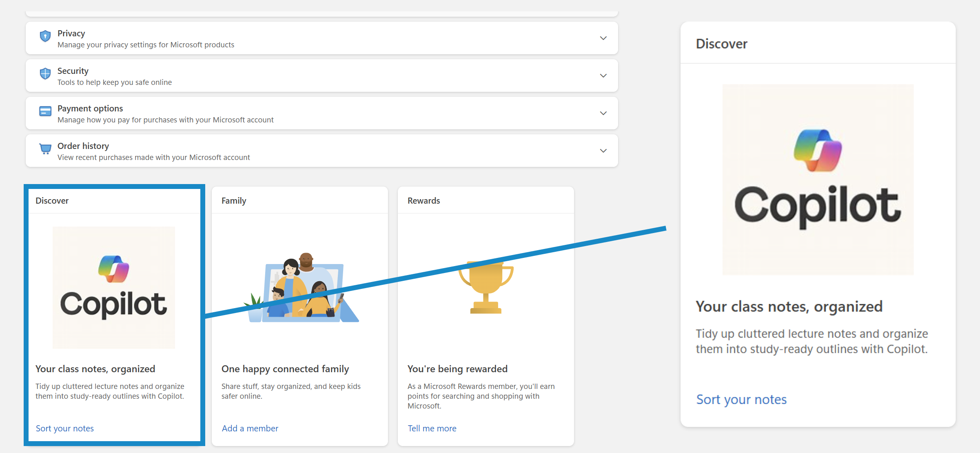This screenshot has width=980, height=453.
Task: Expand the Order history chevron
Action: [603, 151]
